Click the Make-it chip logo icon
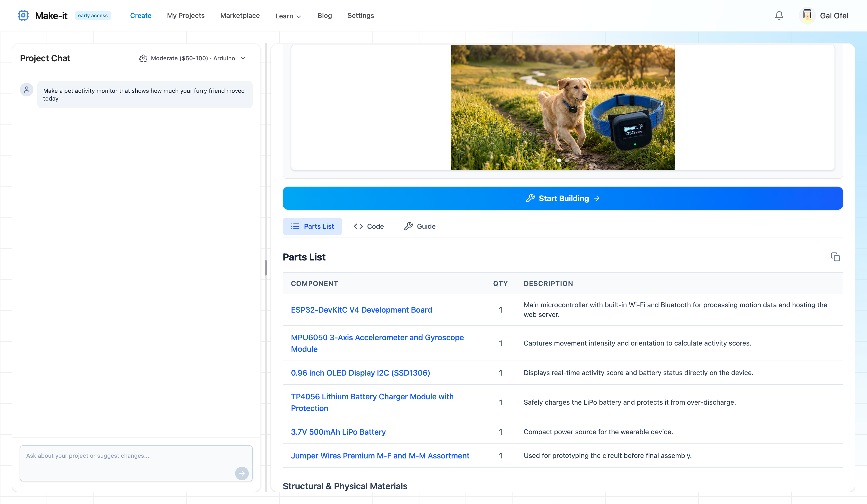Image resolution: width=867 pixels, height=504 pixels. pos(23,16)
